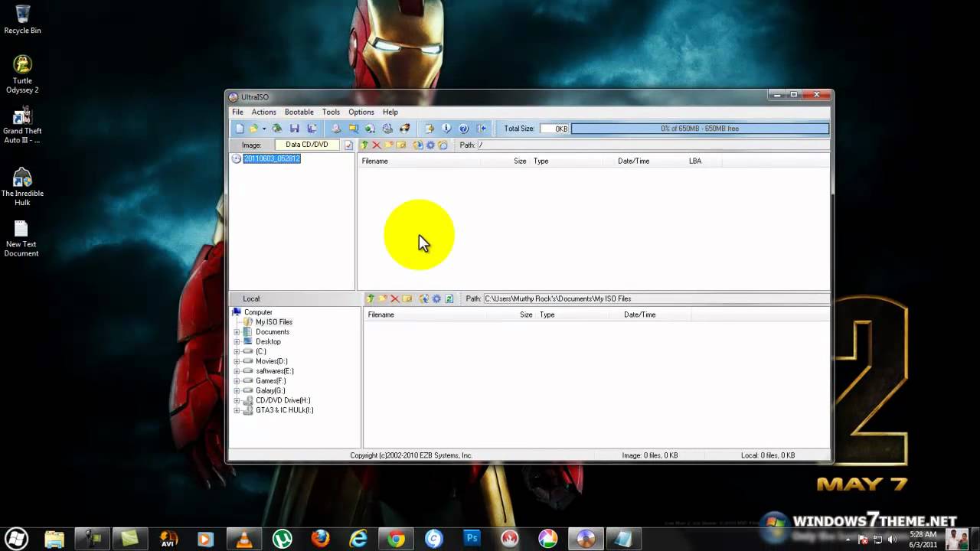The width and height of the screenshot is (980, 551).
Task: Click the 650MB capacity progress bar
Action: click(x=700, y=129)
